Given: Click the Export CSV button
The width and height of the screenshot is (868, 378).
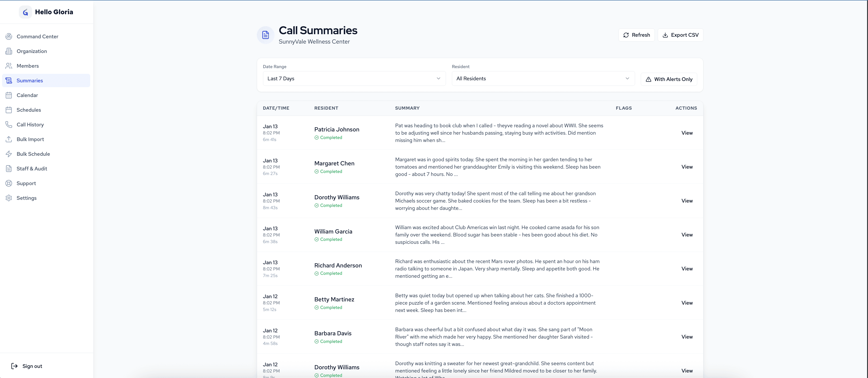Looking at the screenshot, I should 680,35.
